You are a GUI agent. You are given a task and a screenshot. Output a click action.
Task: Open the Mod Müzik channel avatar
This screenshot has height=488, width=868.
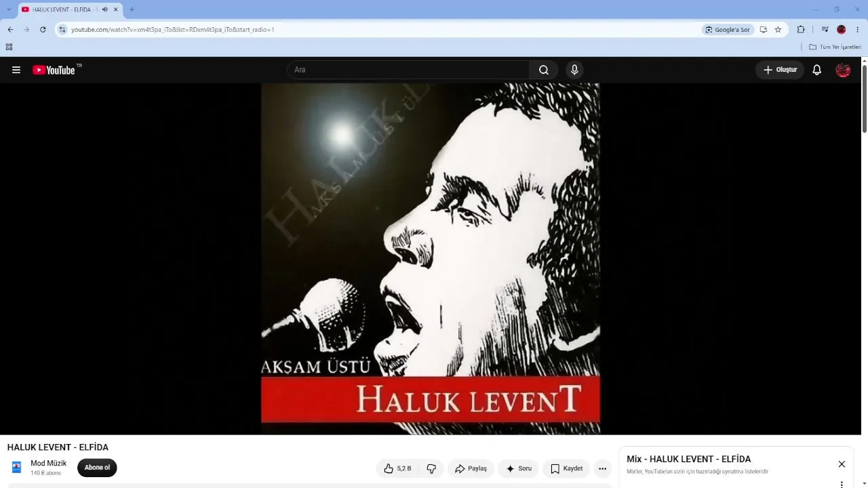(x=17, y=468)
